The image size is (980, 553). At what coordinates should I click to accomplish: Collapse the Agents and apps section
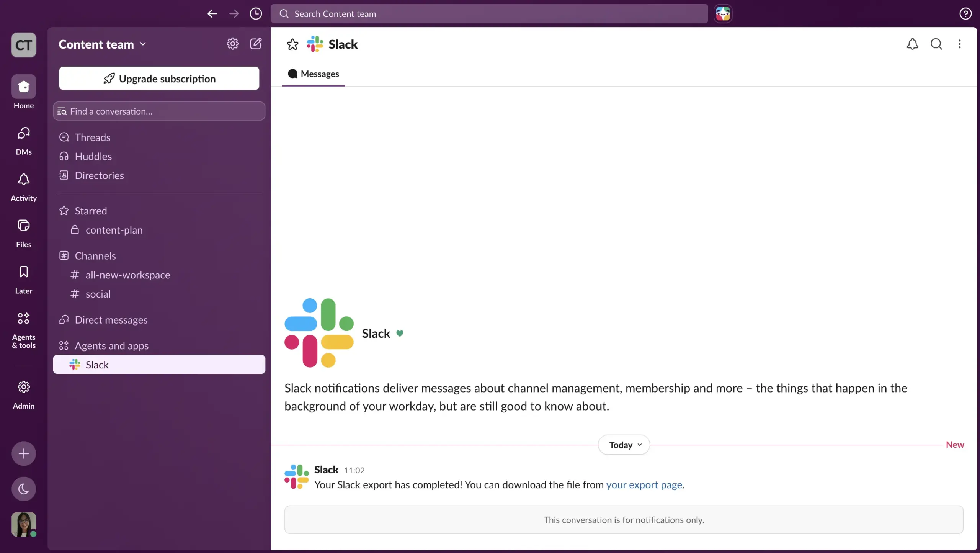pos(111,346)
